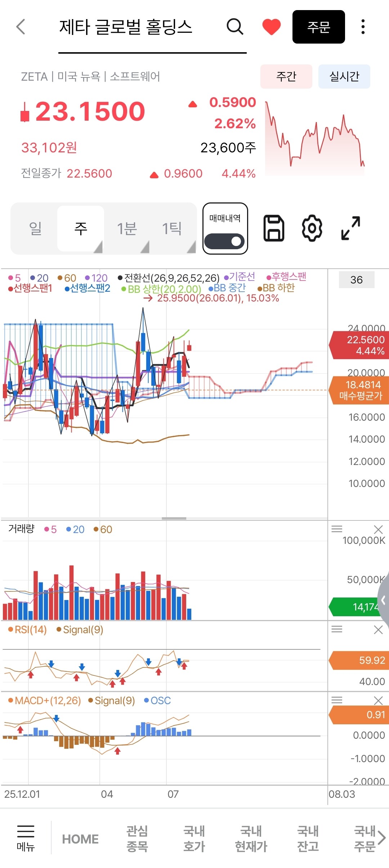Close the RSI(14) indicator panel
Viewport: 389px width, 868px height.
(378, 630)
